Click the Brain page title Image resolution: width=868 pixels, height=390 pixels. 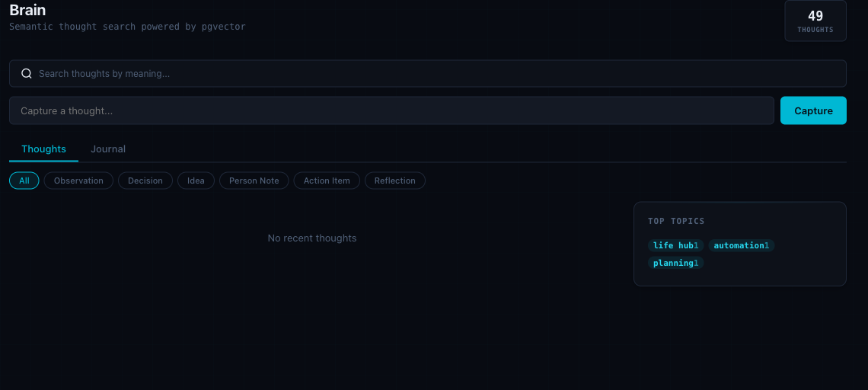(x=27, y=10)
